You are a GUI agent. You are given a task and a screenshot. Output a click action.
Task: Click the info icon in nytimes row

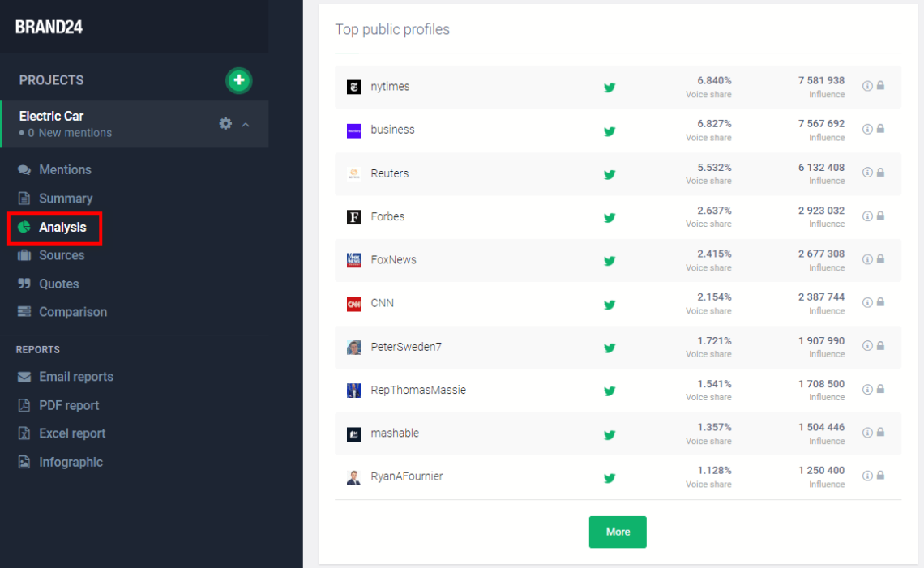pos(867,86)
